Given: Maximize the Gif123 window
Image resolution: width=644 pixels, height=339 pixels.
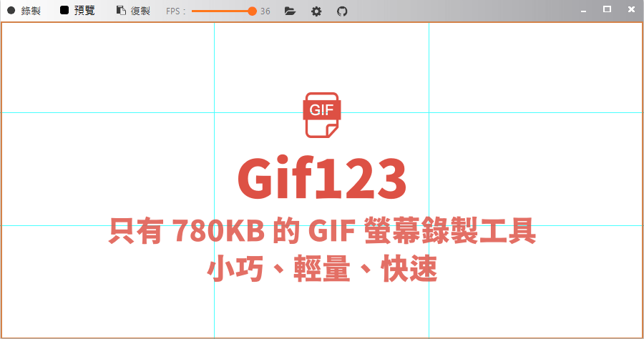Looking at the screenshot, I should [607, 9].
